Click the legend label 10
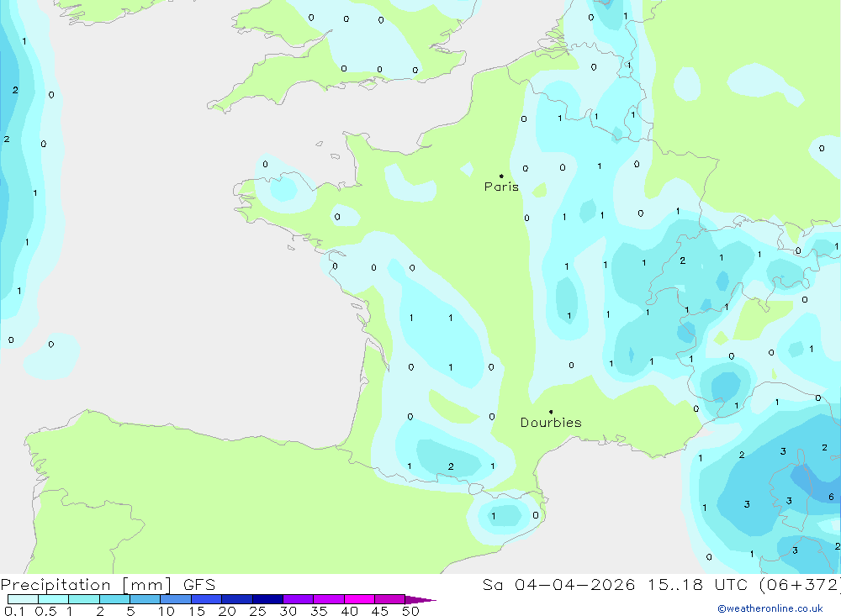Image resolution: width=841 pixels, height=616 pixels. (167, 611)
